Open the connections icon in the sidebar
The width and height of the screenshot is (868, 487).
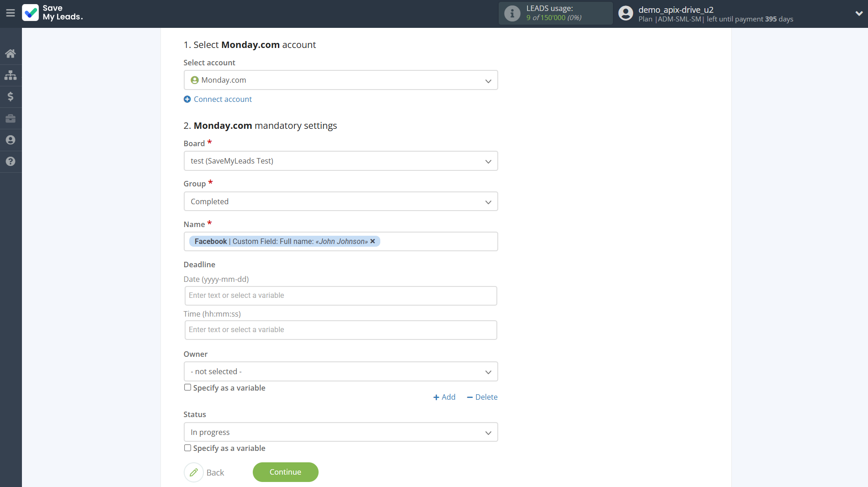click(11, 74)
